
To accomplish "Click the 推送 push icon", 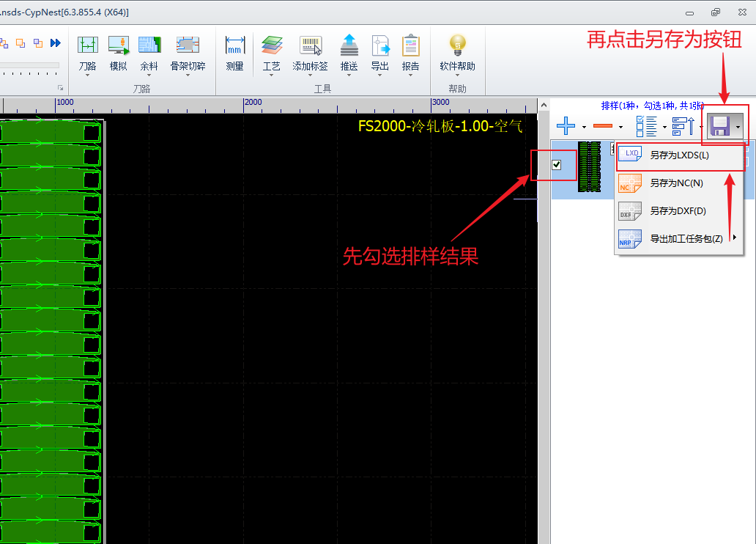I will tap(349, 45).
